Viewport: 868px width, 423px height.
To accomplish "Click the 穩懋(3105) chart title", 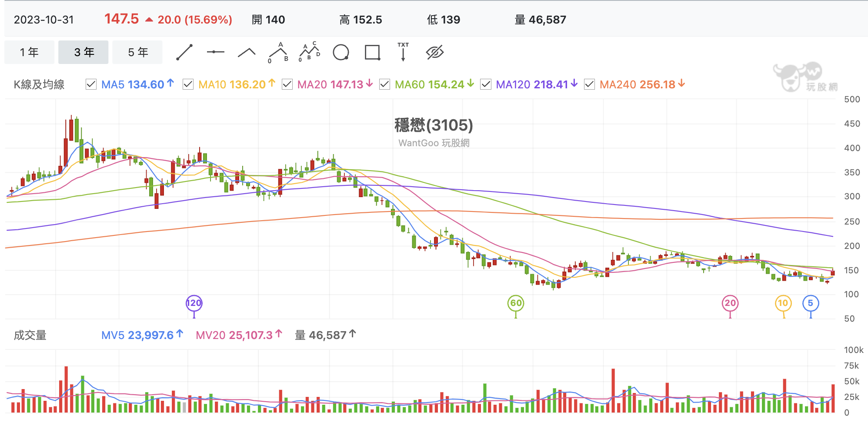I will click(434, 125).
